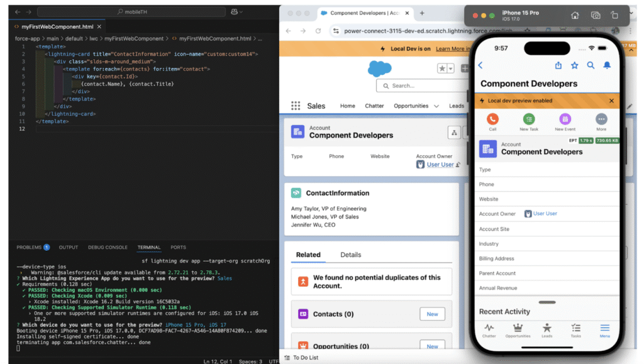The width and height of the screenshot is (644, 364).
Task: Open the To Do List utility bar item
Action: coord(301,358)
